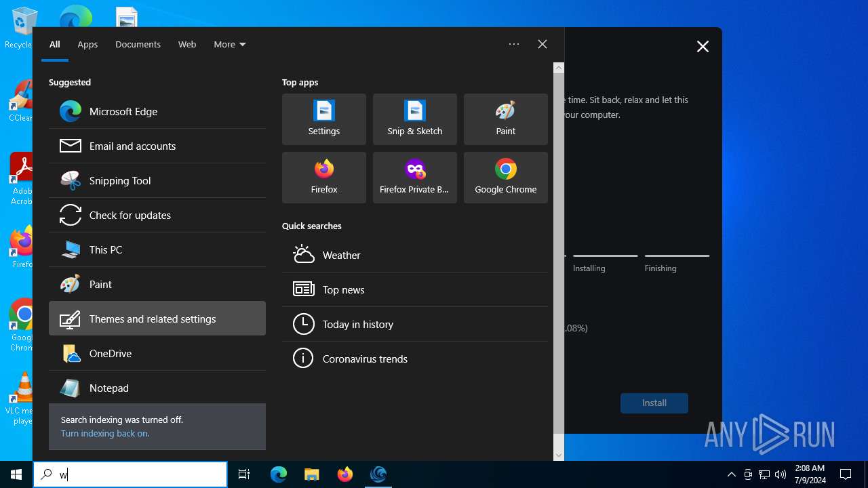868x488 pixels.
Task: Open the volume control in system tray
Action: pos(781,474)
